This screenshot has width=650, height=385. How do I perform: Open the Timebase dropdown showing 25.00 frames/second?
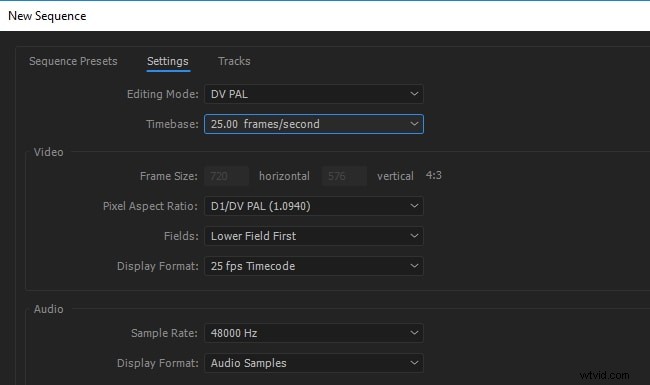point(314,124)
